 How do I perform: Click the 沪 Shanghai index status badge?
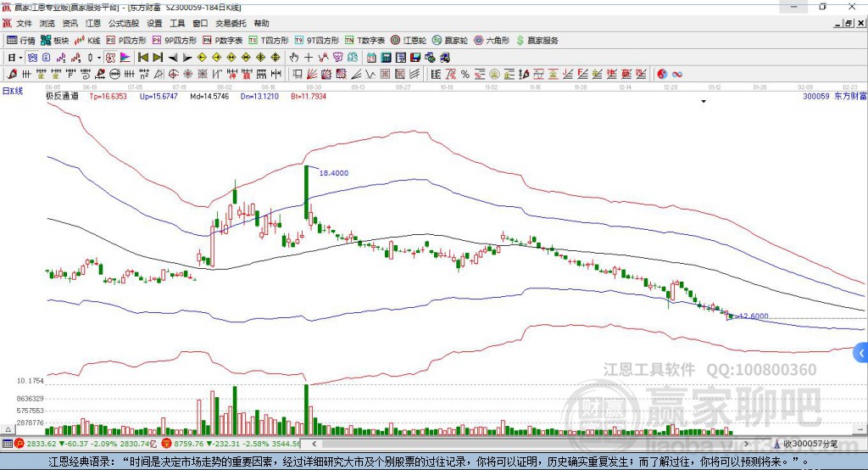pyautogui.click(x=19, y=444)
